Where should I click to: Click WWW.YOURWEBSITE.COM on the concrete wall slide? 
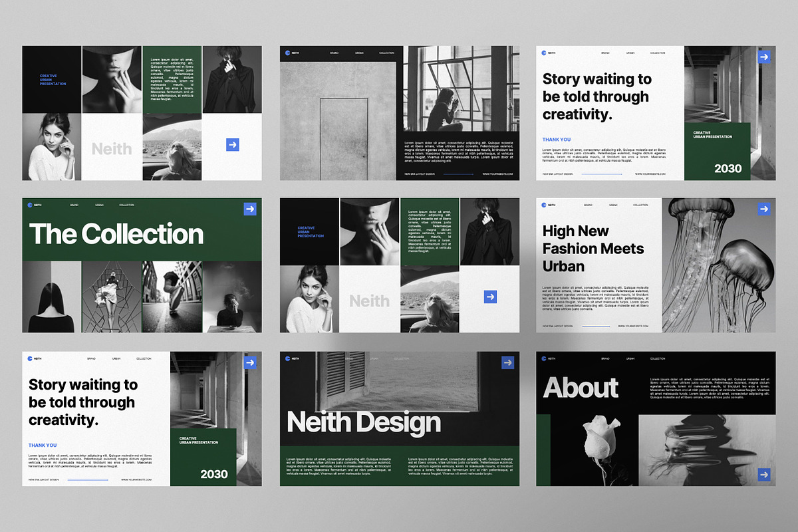pos(497,174)
